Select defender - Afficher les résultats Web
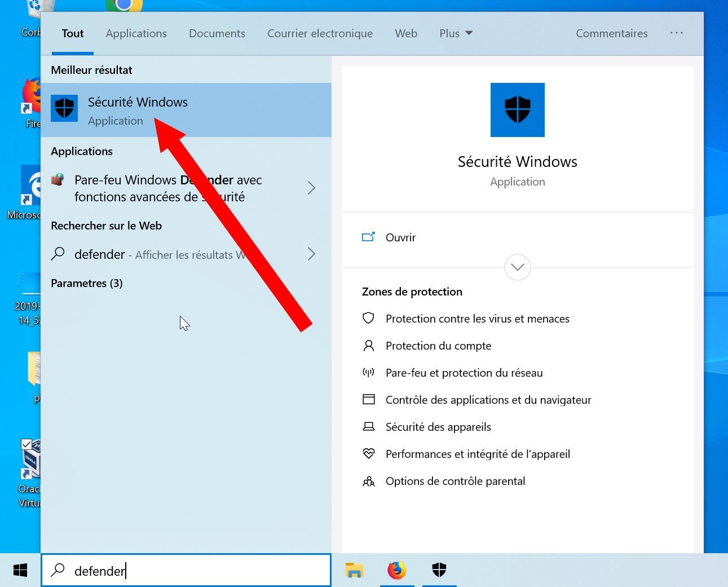This screenshot has width=728, height=587. 186,254
